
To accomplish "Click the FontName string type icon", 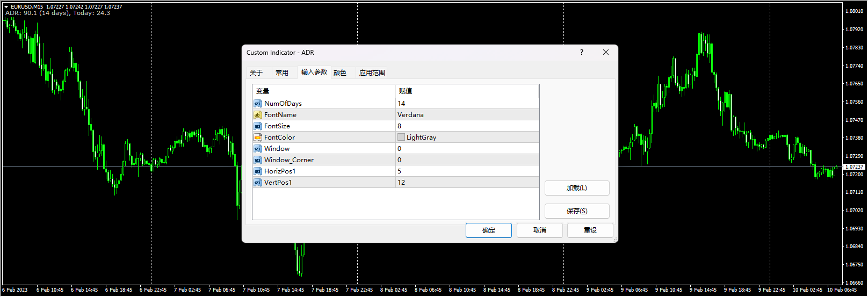I will (x=257, y=115).
